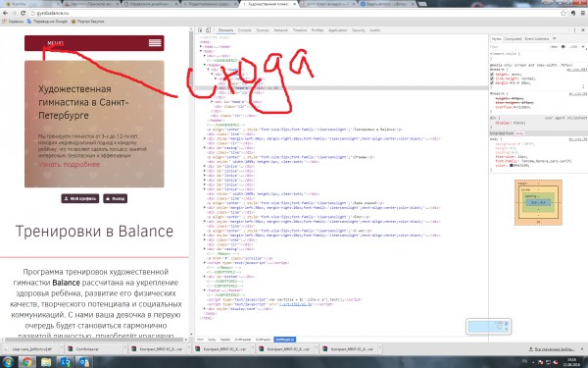Click the Computed styles tab

pyautogui.click(x=513, y=38)
